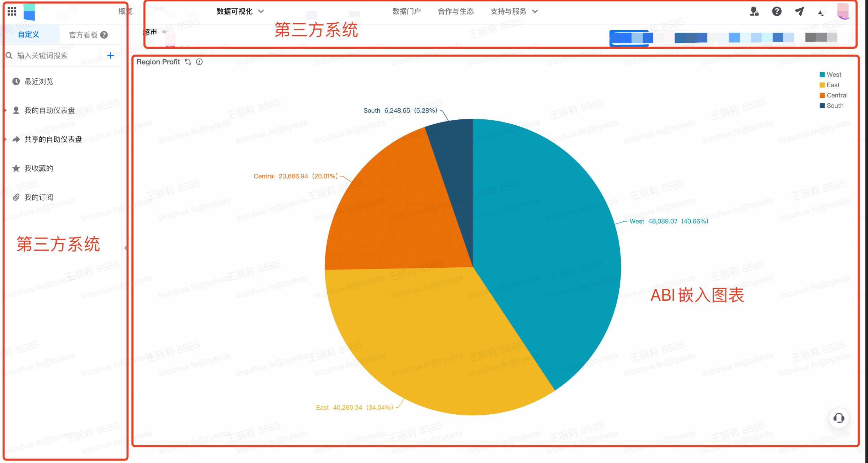Click the clock icon for 最近浏览

coord(16,81)
